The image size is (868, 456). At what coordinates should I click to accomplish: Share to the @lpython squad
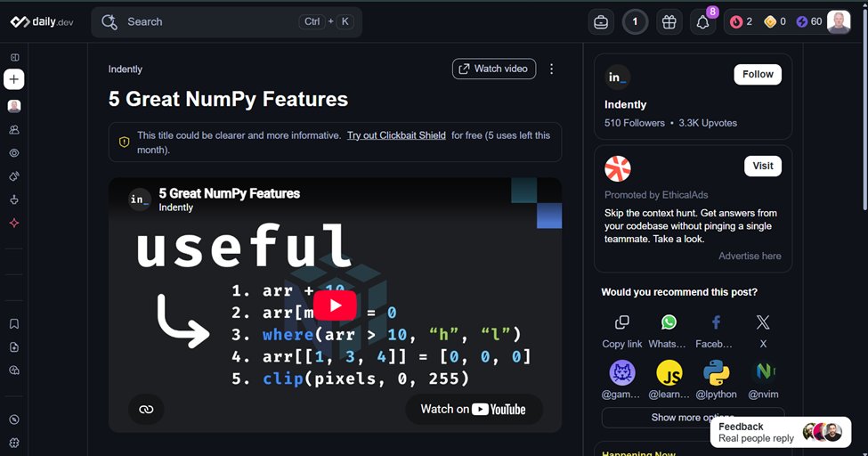(717, 380)
